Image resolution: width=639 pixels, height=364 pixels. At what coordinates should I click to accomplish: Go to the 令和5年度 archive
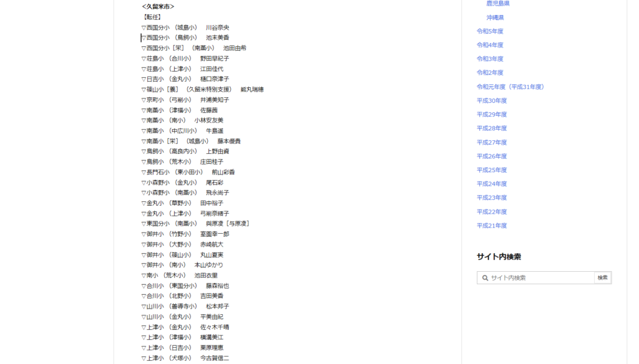point(490,31)
